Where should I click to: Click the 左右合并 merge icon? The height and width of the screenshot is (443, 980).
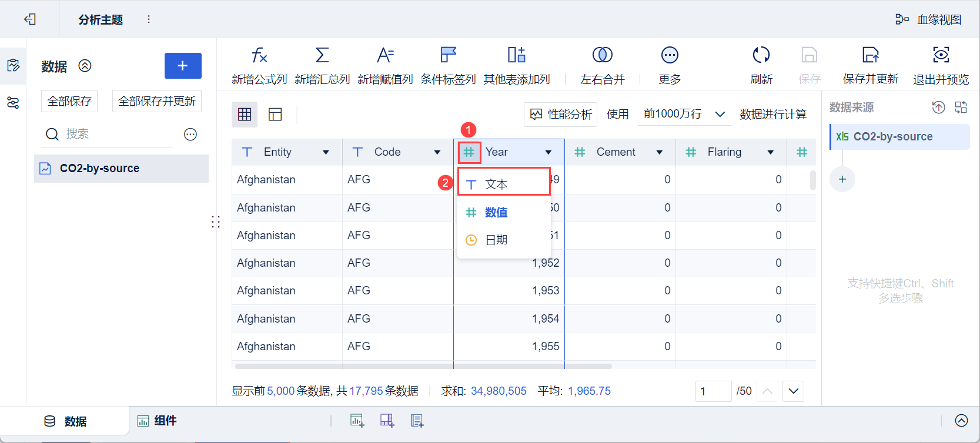coord(602,56)
